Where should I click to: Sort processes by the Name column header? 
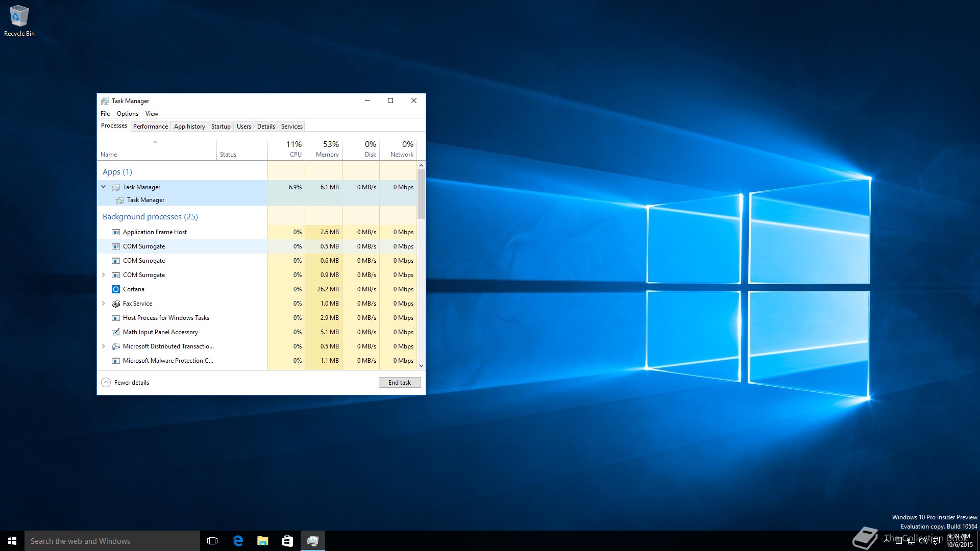157,149
